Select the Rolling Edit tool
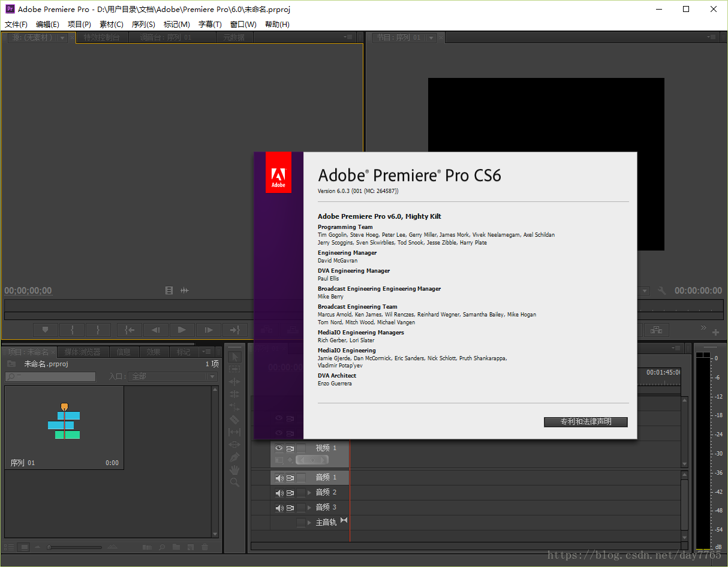 tap(234, 394)
